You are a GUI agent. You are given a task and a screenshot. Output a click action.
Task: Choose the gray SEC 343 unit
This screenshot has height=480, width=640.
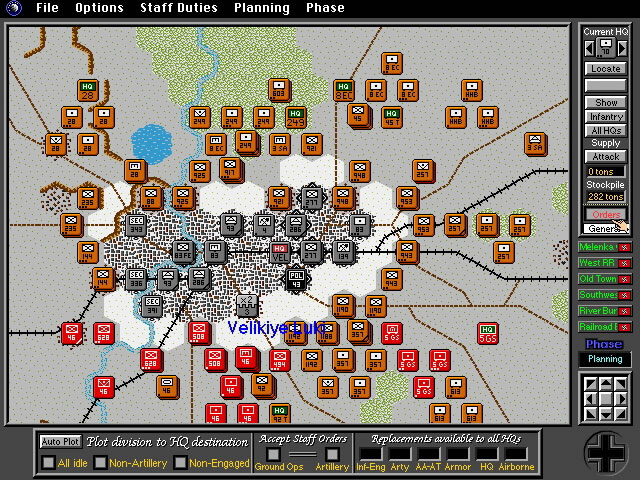[x=136, y=225]
